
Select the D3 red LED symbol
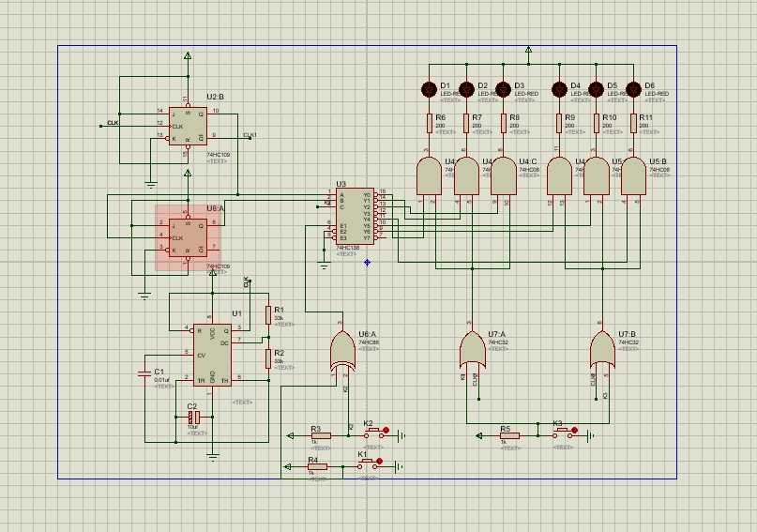[x=503, y=89]
